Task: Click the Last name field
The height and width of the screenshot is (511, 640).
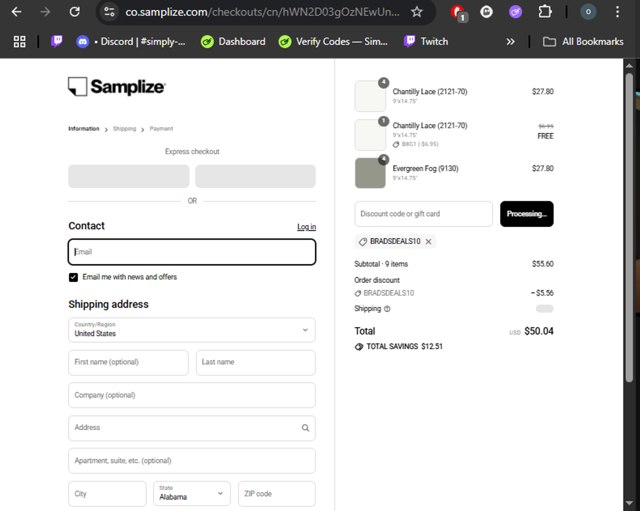Action: [x=256, y=362]
